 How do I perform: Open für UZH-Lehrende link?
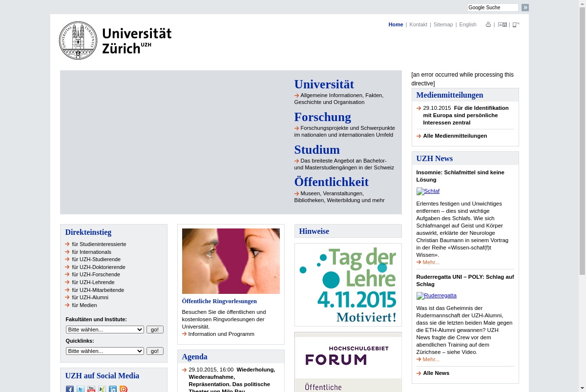click(93, 282)
